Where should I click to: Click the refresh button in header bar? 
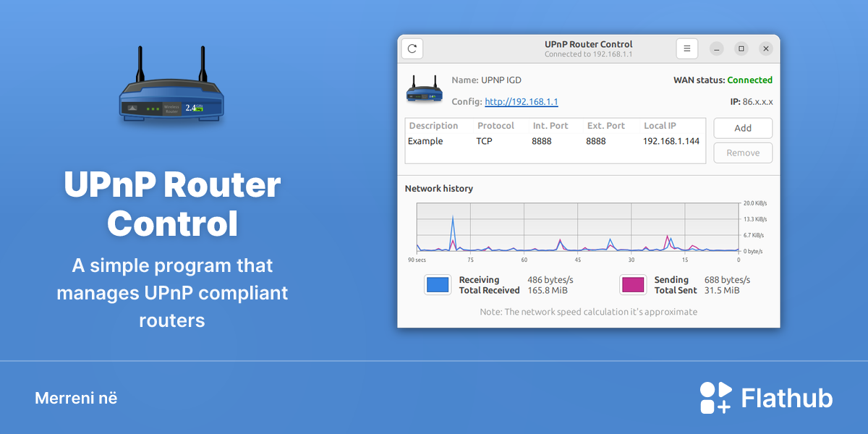412,48
